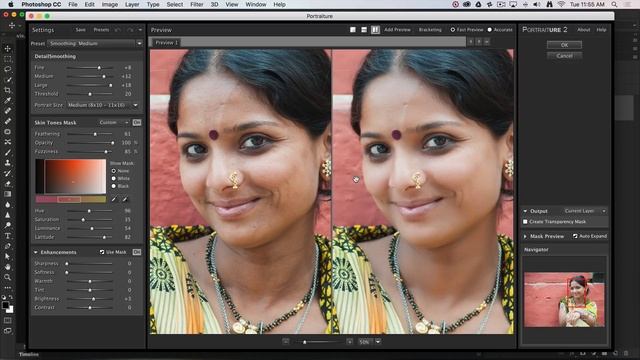The height and width of the screenshot is (360, 640).
Task: Toggle Skin Tones Mask On button
Action: 137,122
